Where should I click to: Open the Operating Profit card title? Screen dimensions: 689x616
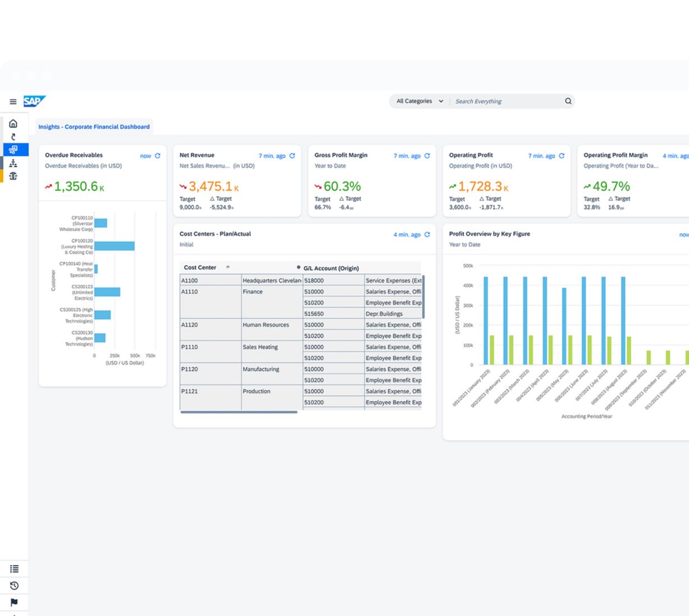pos(471,155)
